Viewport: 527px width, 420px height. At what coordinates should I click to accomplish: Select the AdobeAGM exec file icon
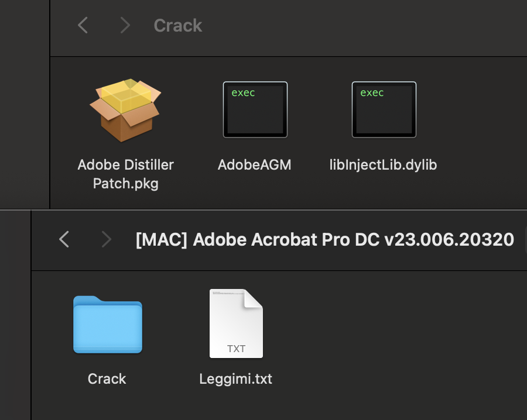pos(255,110)
